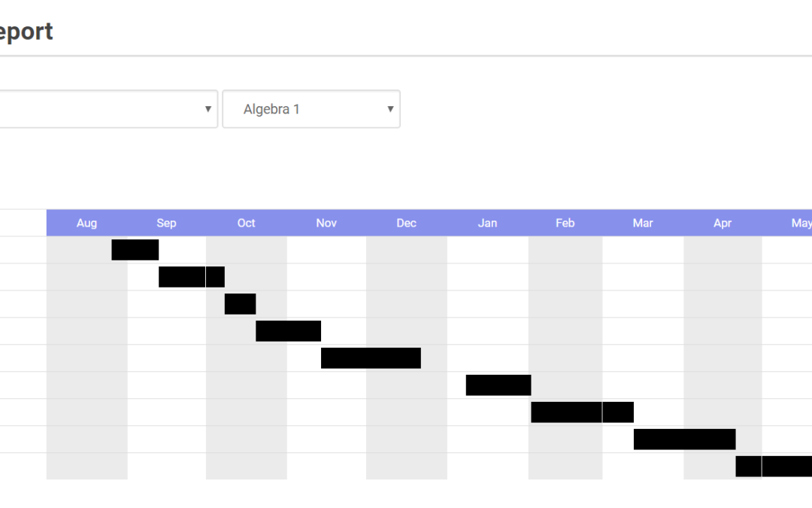Select the short third-row bar in October
Image resolution: width=812 pixels, height=508 pixels.
(241, 304)
